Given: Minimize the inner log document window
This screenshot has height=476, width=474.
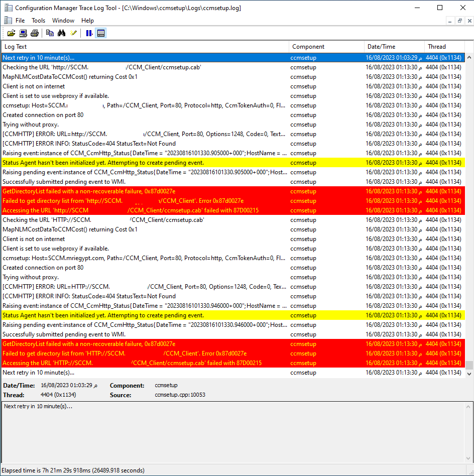Looking at the screenshot, I should pyautogui.click(x=450, y=21).
